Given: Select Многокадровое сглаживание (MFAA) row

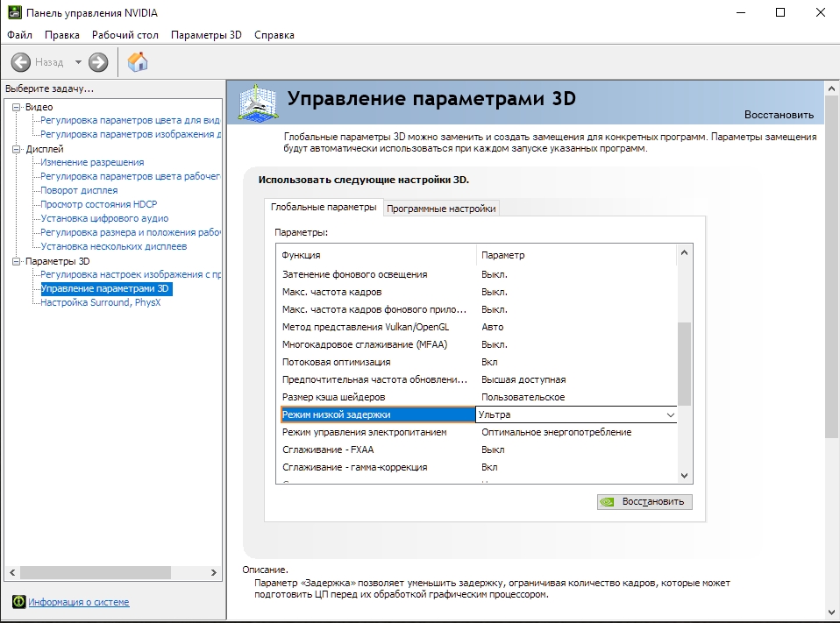Looking at the screenshot, I should 477,344.
